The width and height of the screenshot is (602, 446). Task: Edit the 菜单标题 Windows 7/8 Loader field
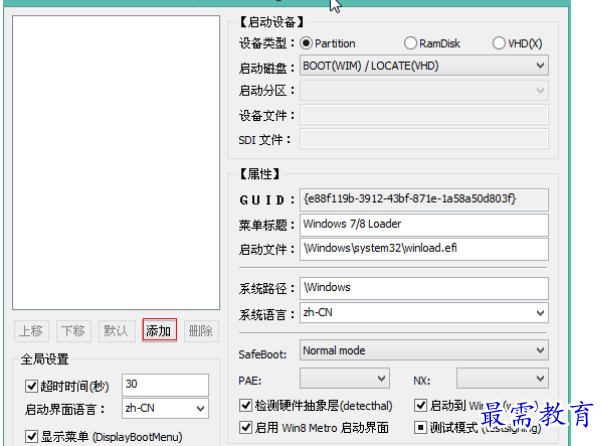[x=424, y=225]
